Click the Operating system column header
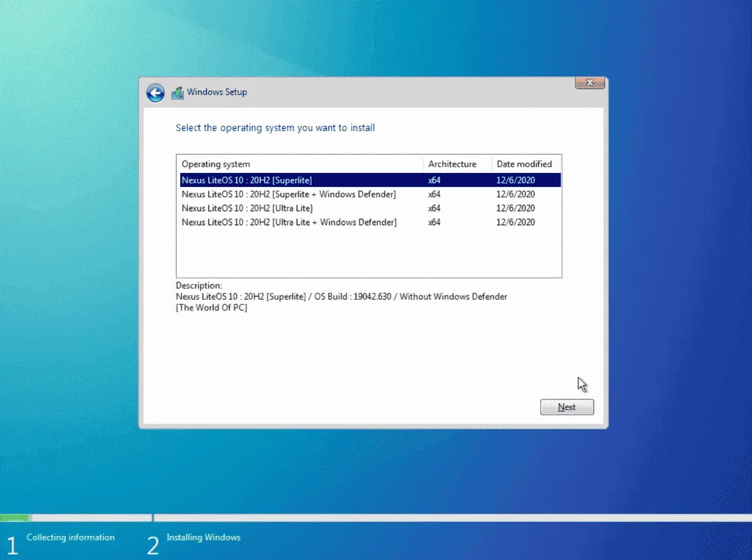The height and width of the screenshot is (560, 752). [x=300, y=164]
